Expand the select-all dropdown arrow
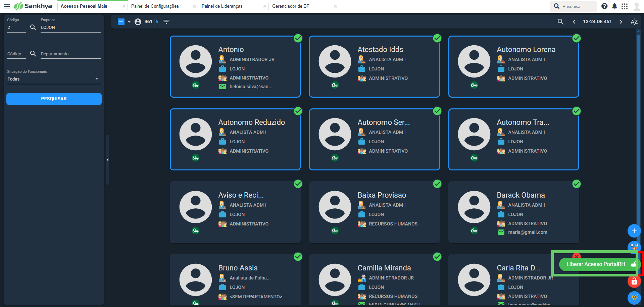Image resolution: width=644 pixels, height=307 pixels. [x=129, y=22]
